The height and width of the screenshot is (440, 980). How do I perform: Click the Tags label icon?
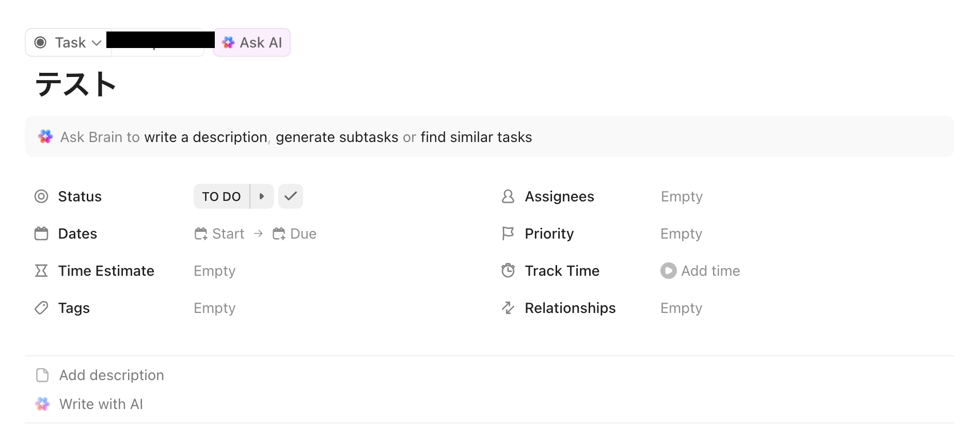(x=41, y=308)
